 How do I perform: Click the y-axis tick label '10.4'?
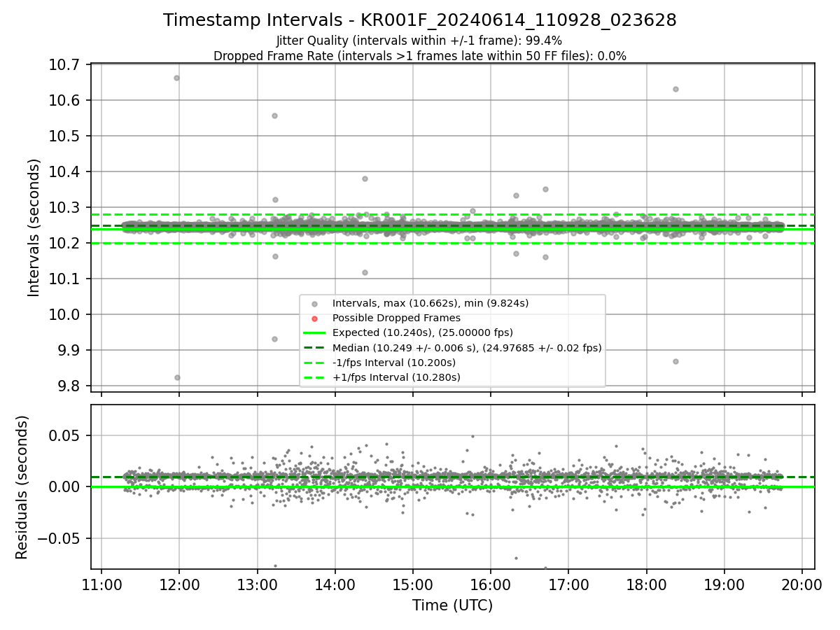tap(66, 171)
